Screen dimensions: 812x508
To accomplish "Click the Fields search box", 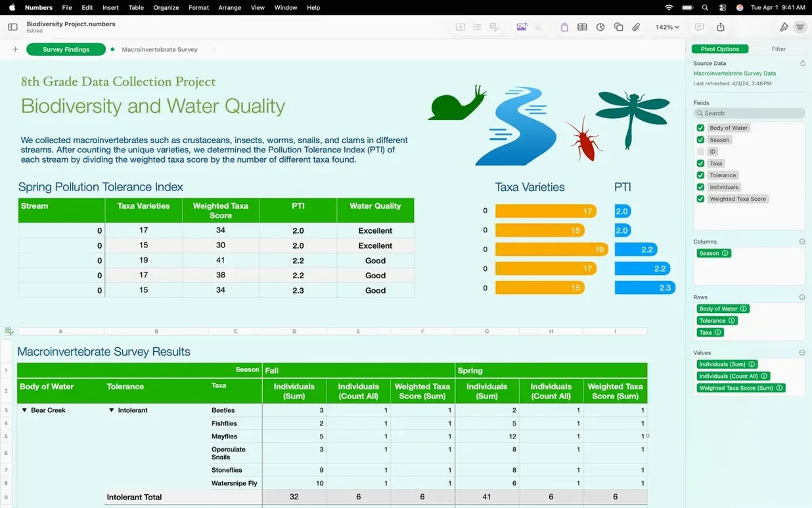I will pos(749,113).
